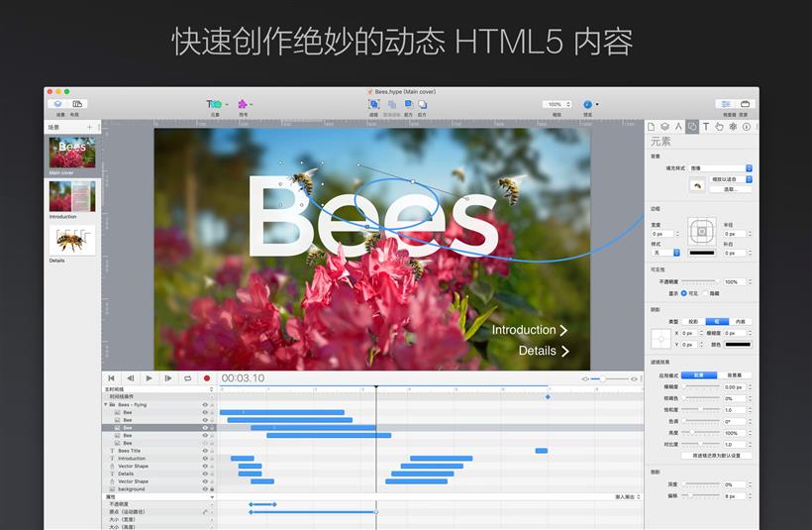Image resolution: width=812 pixels, height=530 pixels.
Task: Click the purple Symbols toolbar icon
Action: 243,104
